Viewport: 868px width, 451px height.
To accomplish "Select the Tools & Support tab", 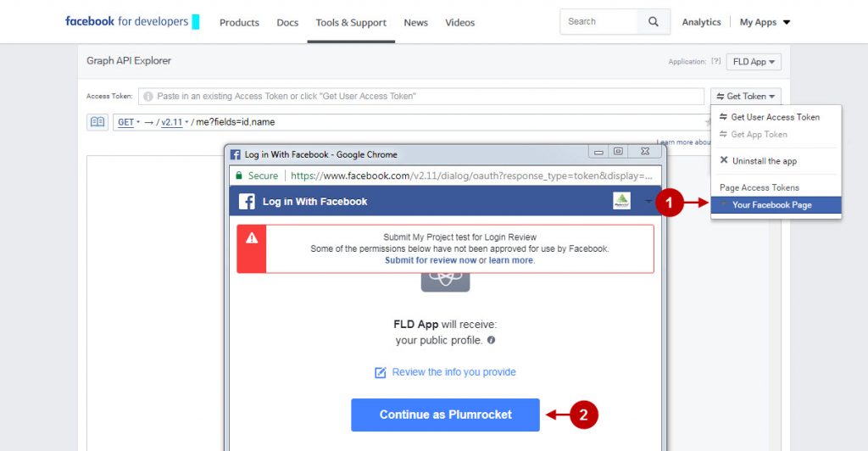I will point(351,23).
